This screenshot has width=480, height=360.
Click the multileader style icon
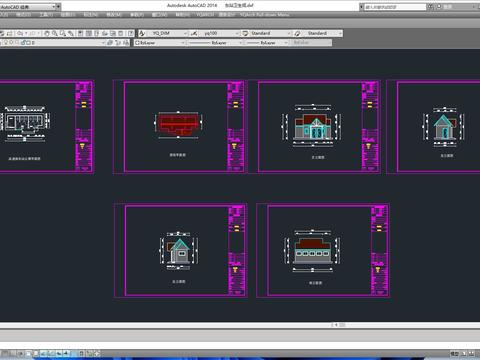pos(297,33)
